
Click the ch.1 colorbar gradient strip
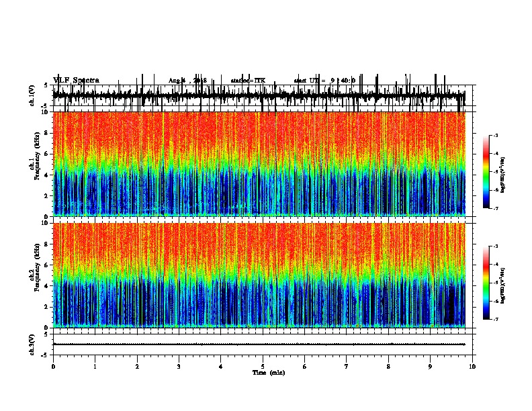486,172
